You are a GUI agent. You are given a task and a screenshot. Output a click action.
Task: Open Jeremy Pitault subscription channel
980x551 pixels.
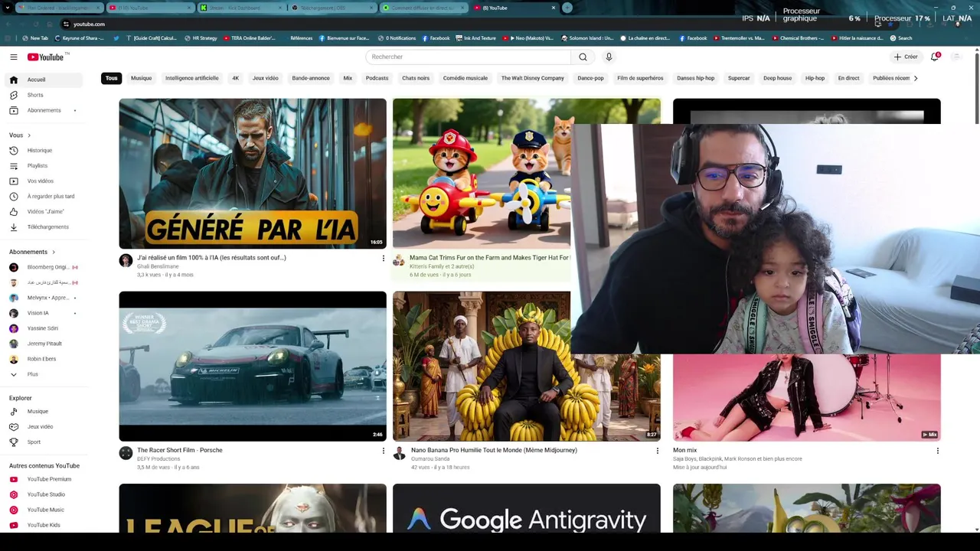tap(46, 344)
